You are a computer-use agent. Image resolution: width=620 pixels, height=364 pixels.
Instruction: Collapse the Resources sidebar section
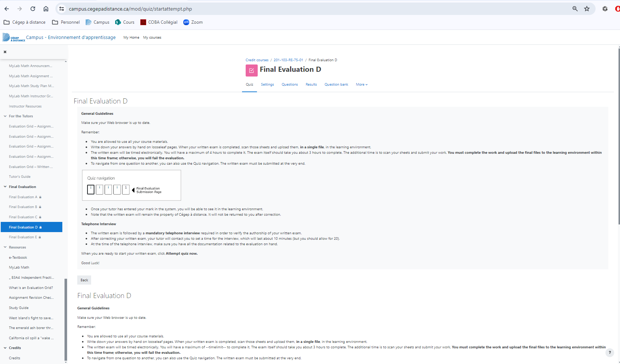[5, 247]
